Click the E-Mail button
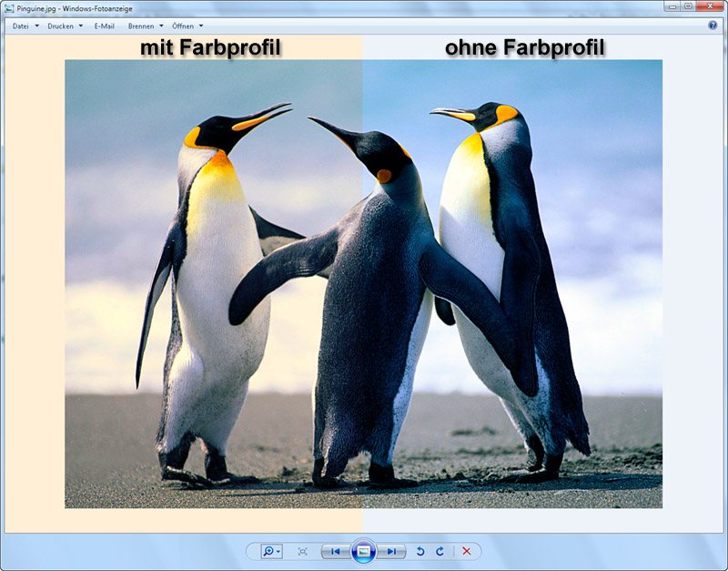The width and height of the screenshot is (728, 571). point(105,26)
